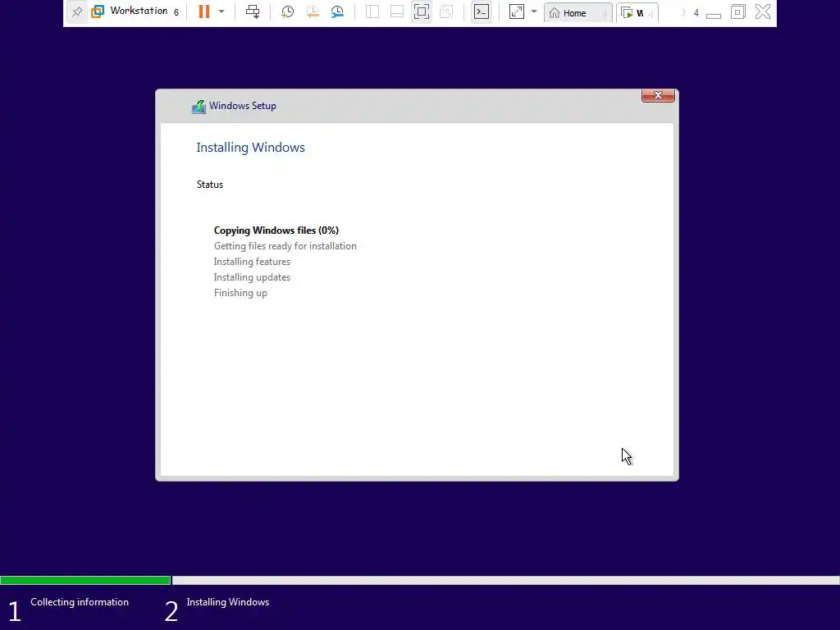Image resolution: width=840 pixels, height=630 pixels.
Task: Restore the VMware window size
Action: pyautogui.click(x=737, y=11)
